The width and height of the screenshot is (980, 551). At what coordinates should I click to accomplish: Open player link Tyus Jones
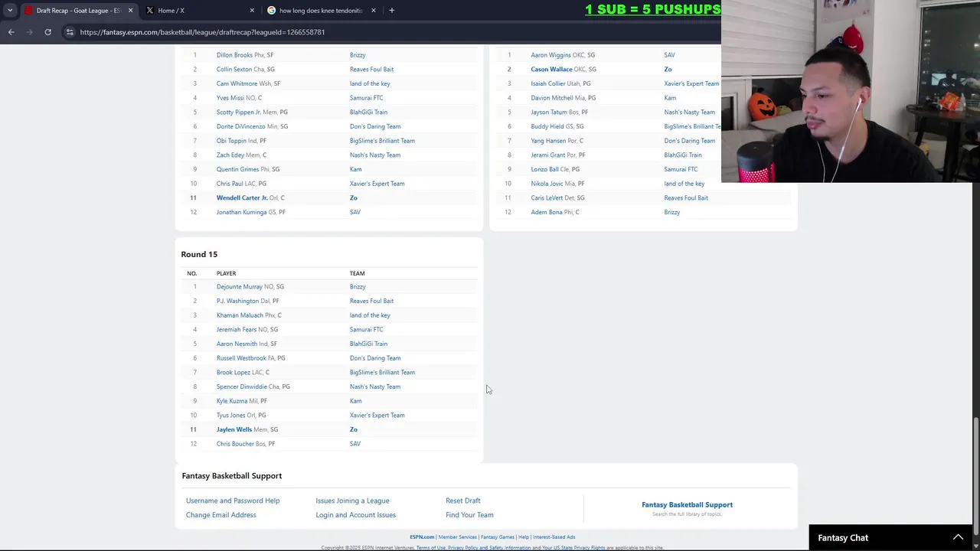231,416
